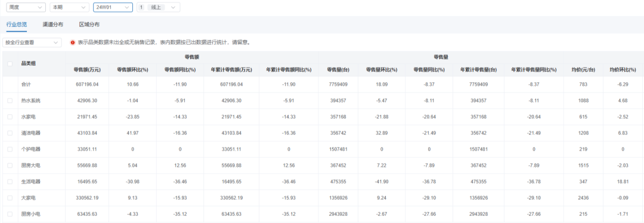Switch to the 渠道分布 tab
Screen dimensions: 644x223
tap(53, 24)
